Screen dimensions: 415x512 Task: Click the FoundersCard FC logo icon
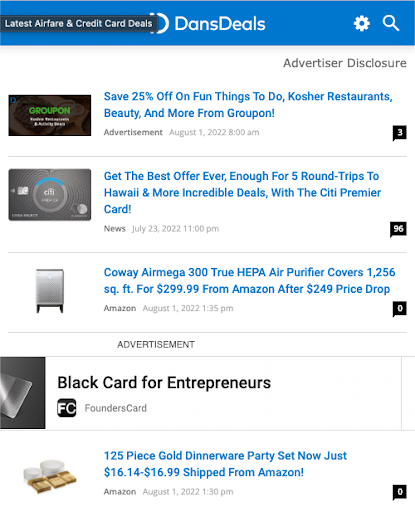click(x=67, y=408)
